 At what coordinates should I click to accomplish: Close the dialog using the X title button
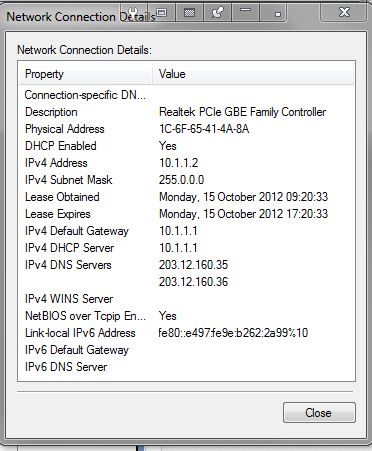[x=344, y=12]
